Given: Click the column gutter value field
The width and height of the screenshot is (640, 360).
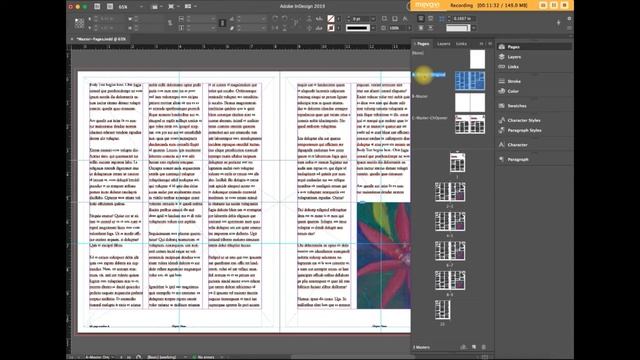Looking at the screenshot, I should tap(464, 19).
